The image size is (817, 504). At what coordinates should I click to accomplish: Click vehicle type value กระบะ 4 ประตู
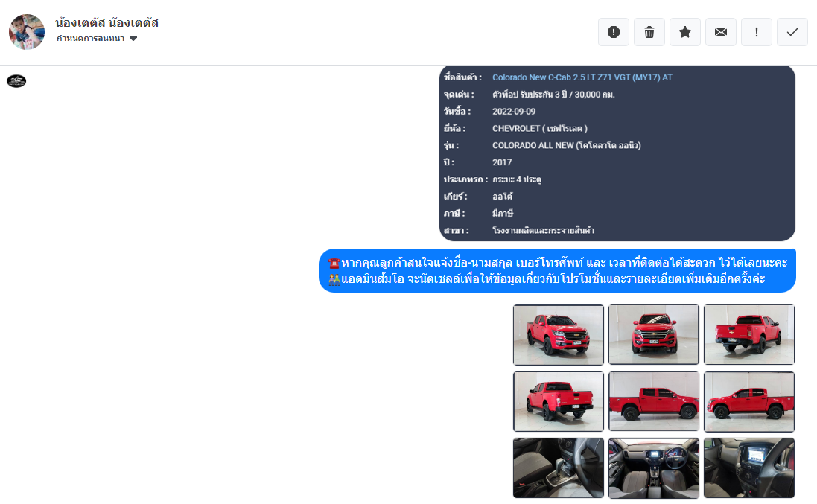tap(517, 179)
